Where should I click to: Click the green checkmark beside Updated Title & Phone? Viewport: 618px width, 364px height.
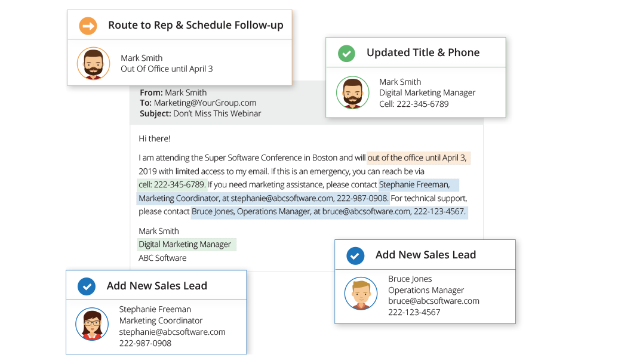coord(346,53)
